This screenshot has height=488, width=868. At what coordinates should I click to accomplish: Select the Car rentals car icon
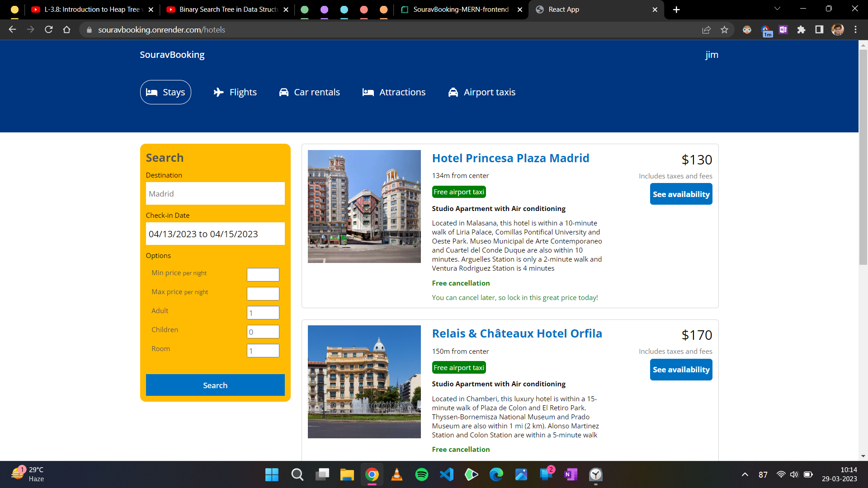(284, 92)
